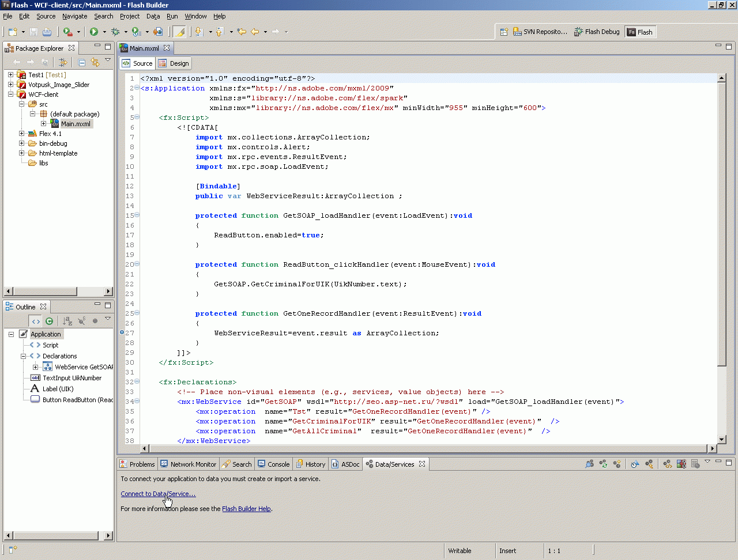Click the green Run button in toolbar

93,32
